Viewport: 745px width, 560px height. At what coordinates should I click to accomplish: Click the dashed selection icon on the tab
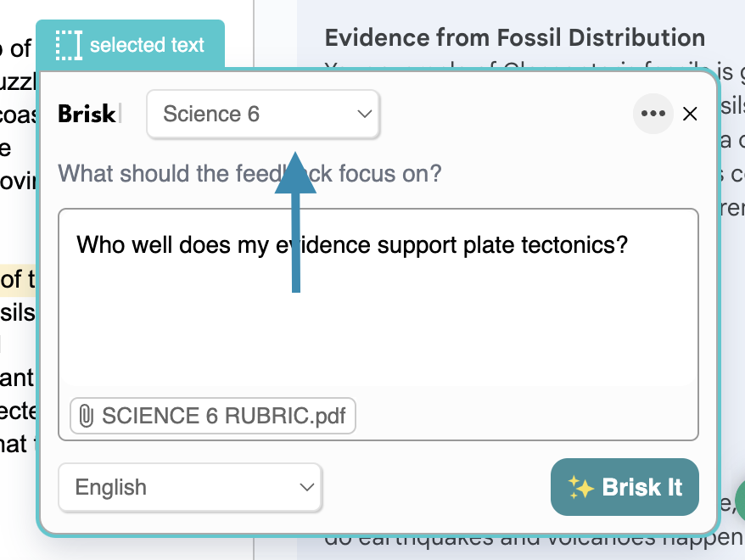tap(68, 45)
